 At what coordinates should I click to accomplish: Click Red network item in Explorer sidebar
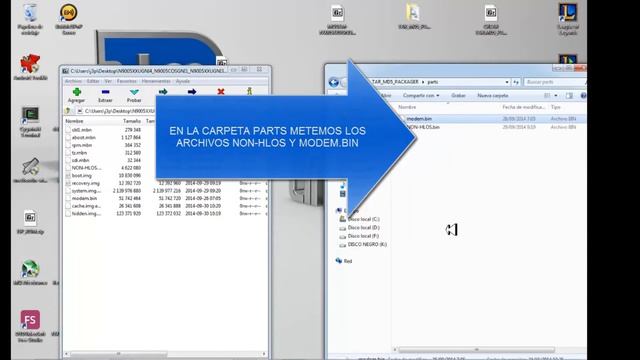tap(344, 261)
